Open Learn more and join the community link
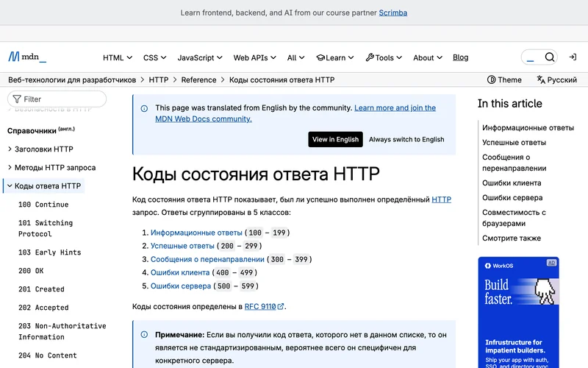Image resolution: width=588 pixels, height=368 pixels. pos(295,113)
